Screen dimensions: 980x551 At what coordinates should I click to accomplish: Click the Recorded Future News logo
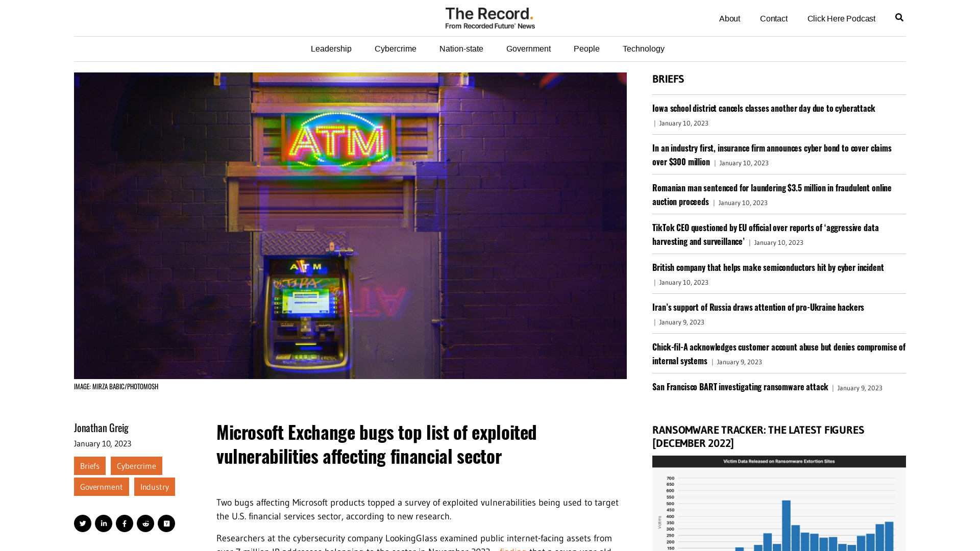490,18
